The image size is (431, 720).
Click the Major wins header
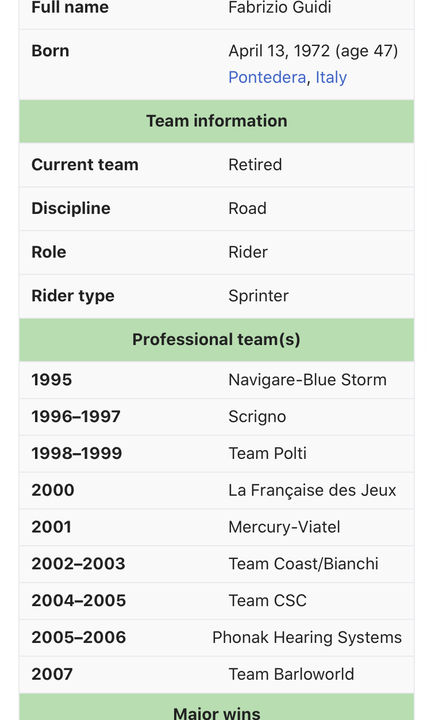[x=217, y=710]
